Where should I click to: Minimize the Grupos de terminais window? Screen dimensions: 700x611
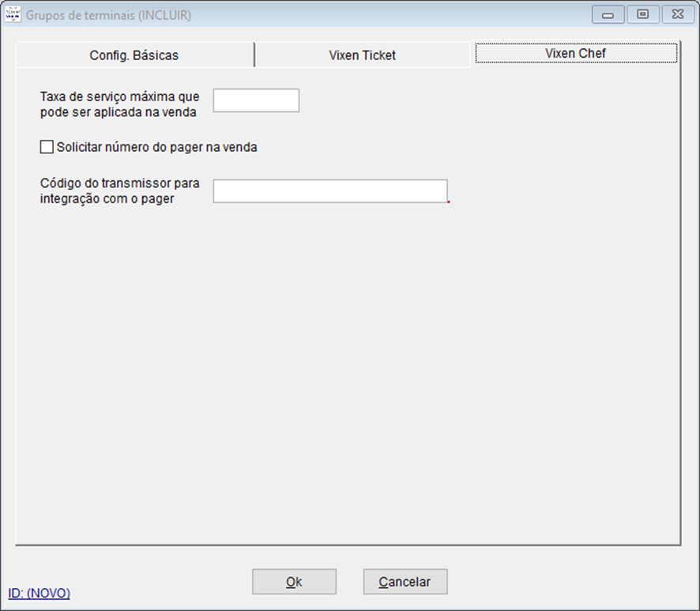pyautogui.click(x=608, y=15)
